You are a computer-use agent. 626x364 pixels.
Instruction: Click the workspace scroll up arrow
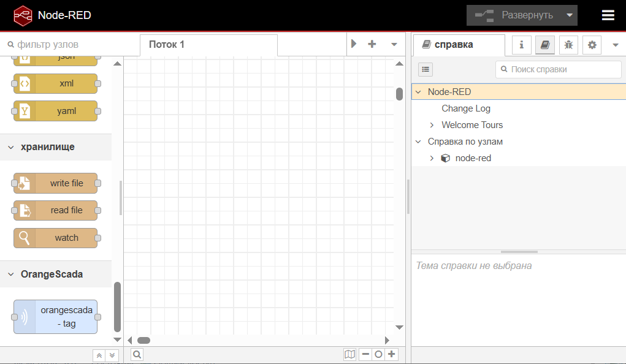399,64
